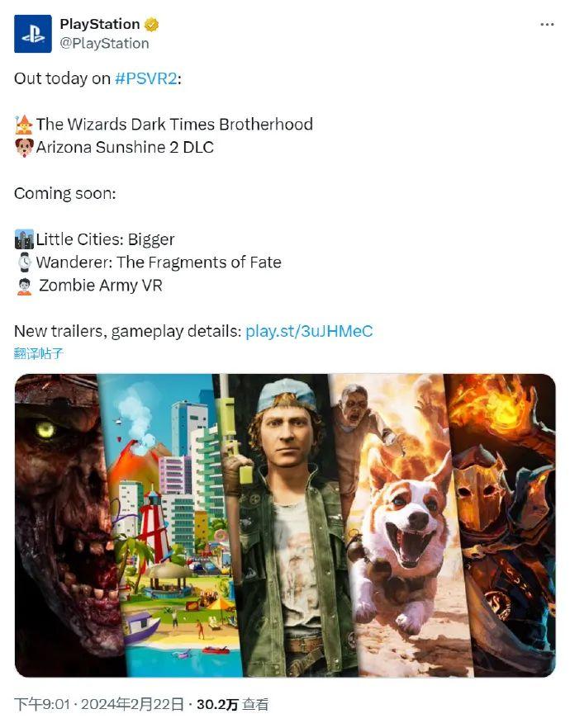Open the three-dot more options menu
Screen dimensions: 570x728
(547, 24)
